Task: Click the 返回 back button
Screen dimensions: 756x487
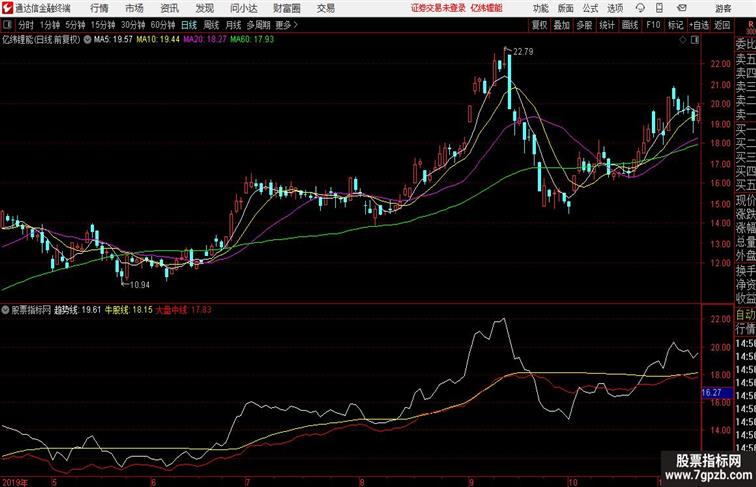Action: click(x=722, y=25)
